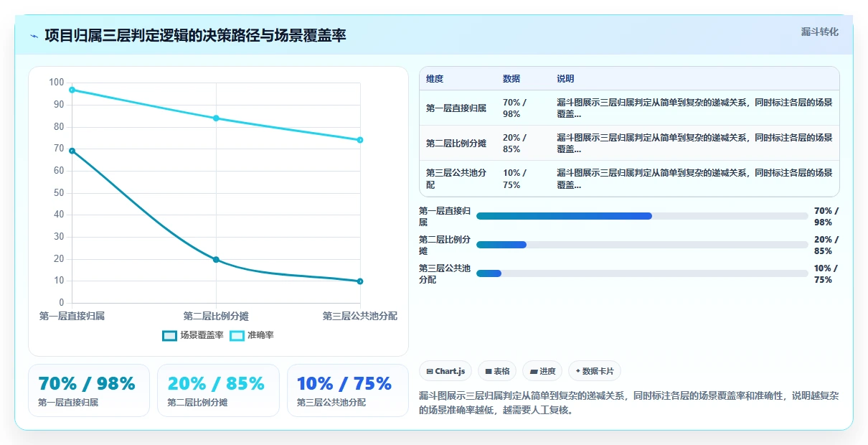Click the y-axis value 50
868x445 pixels.
[59, 193]
